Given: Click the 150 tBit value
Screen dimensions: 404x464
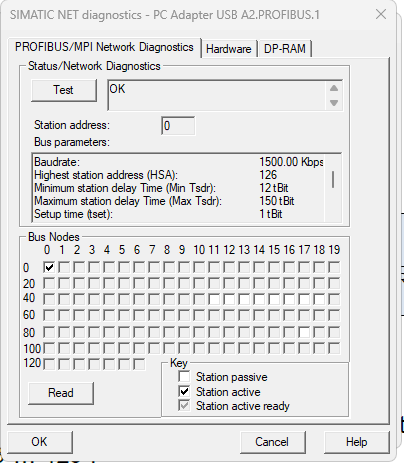Looking at the screenshot, I should (x=277, y=201).
